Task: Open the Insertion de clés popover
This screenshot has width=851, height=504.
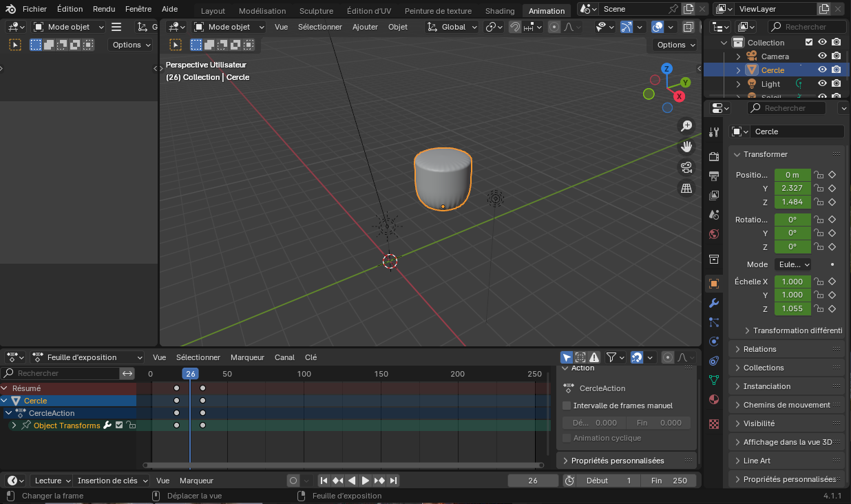Action: pyautogui.click(x=112, y=481)
